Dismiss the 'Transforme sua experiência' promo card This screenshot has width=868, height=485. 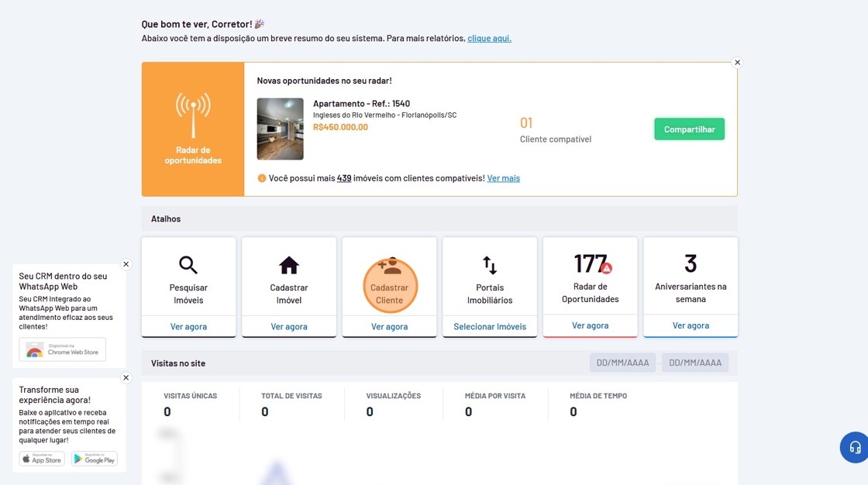(x=126, y=378)
